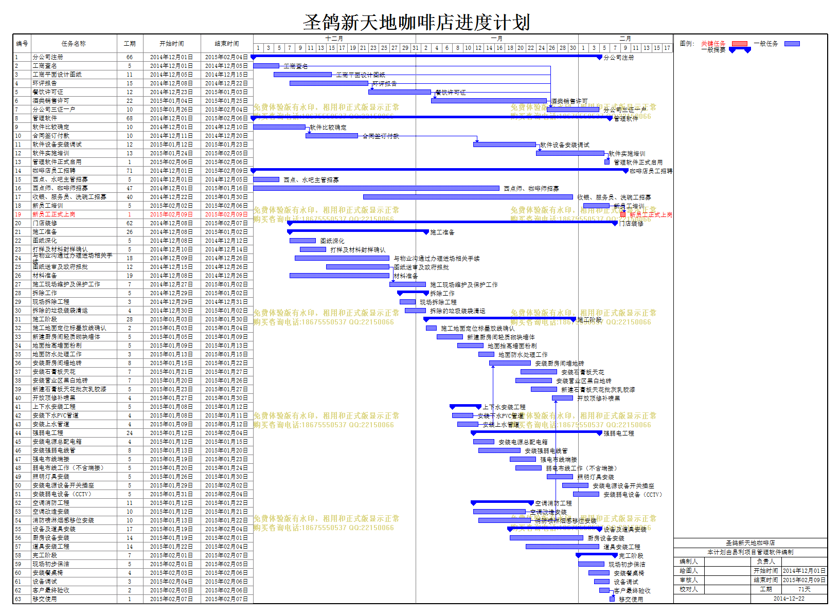Click the Gantt bar for 工商查名
This screenshot has width=840, height=616.
click(266, 66)
